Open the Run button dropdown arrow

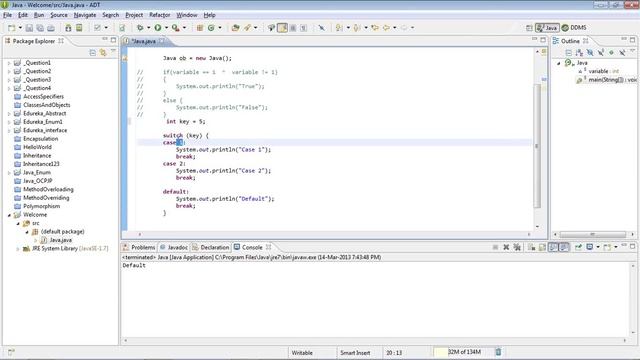166,28
